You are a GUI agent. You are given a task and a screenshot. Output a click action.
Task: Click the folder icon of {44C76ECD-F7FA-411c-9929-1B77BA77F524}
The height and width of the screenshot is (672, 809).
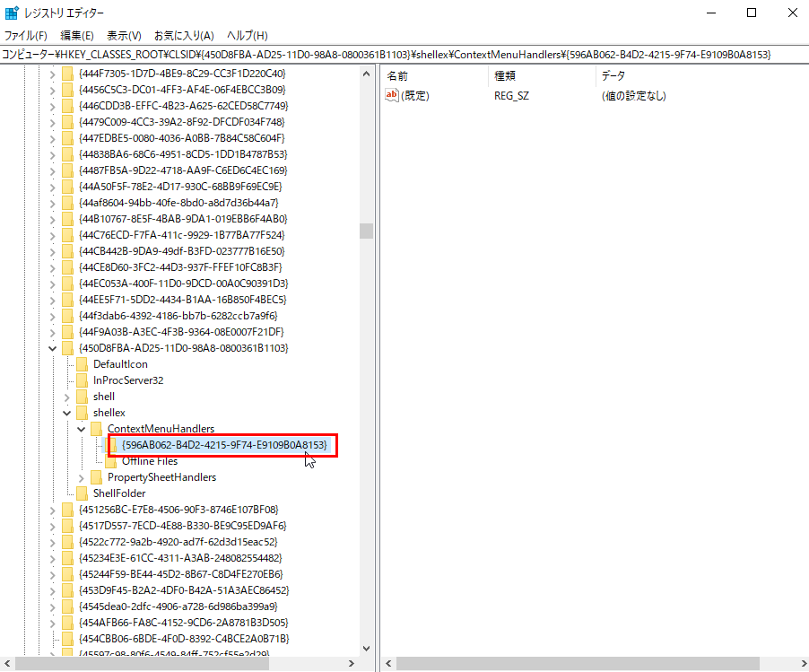(67, 235)
